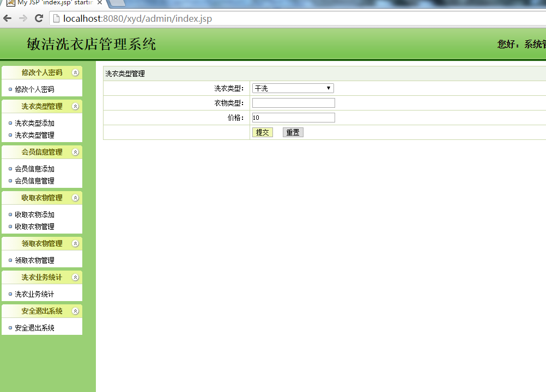Click the bullet icon beside 收取衣物添加
The image size is (546, 392).
[10, 215]
